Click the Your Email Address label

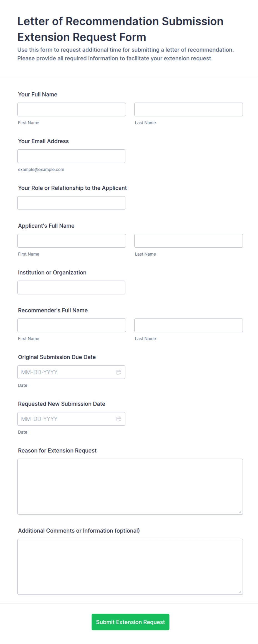tap(43, 141)
